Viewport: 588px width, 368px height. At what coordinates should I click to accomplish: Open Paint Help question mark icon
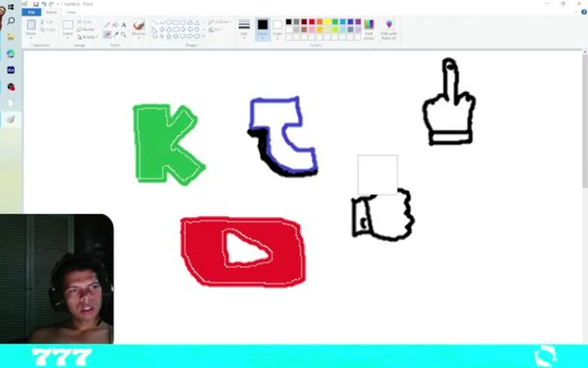tap(584, 12)
